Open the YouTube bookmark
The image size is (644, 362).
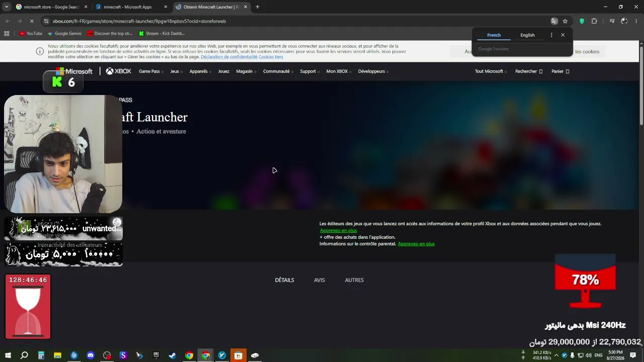pyautogui.click(x=31, y=34)
